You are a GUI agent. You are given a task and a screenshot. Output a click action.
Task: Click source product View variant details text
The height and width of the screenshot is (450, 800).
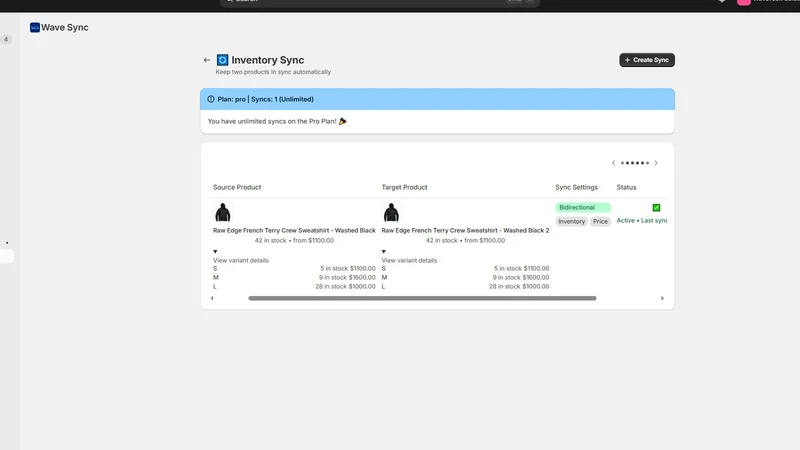pyautogui.click(x=241, y=260)
